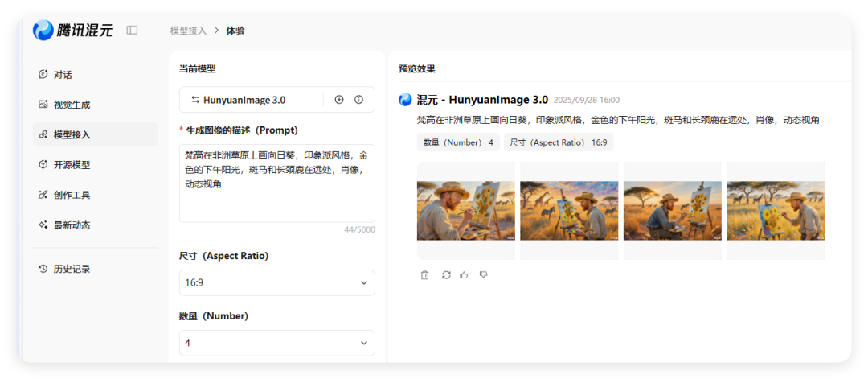Click the 模型接入 breadcrumb link
Screen dimensions: 868x379
[x=188, y=31]
